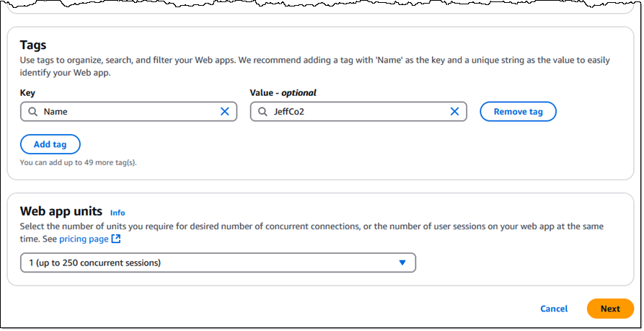
Task: Click the 49 more tags hint text
Action: 78,162
